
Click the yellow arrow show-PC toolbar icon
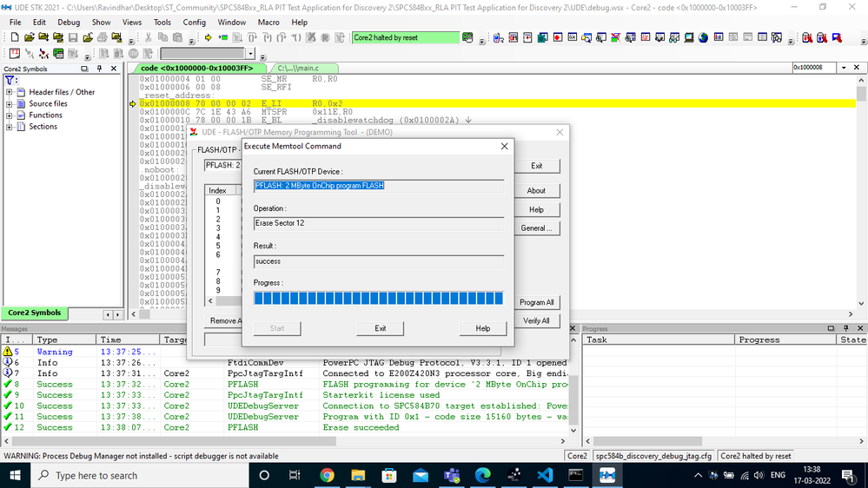(x=209, y=37)
